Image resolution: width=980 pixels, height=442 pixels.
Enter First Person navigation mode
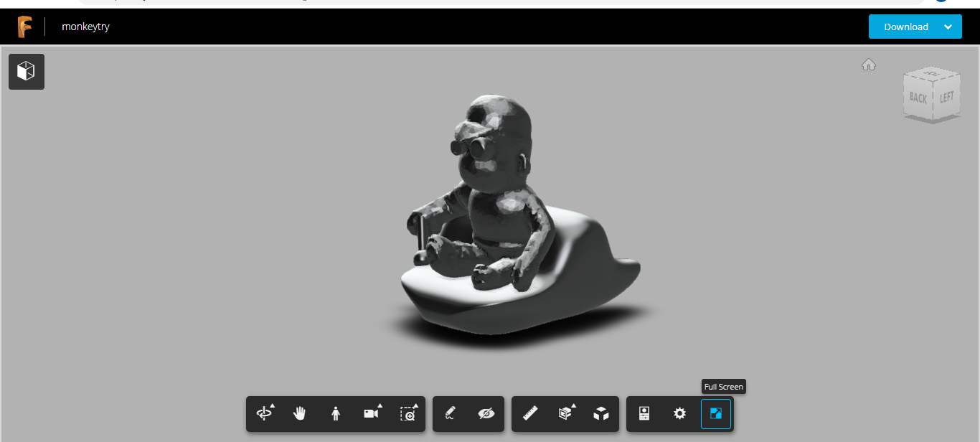(x=335, y=413)
